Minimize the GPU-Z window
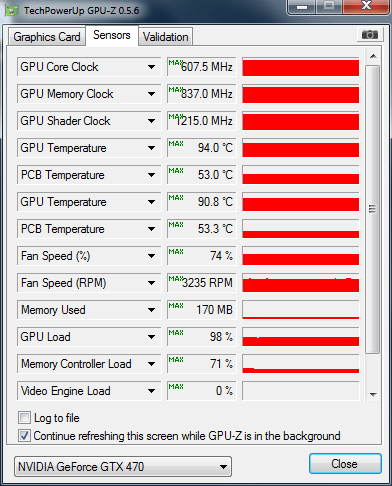 [302, 6]
